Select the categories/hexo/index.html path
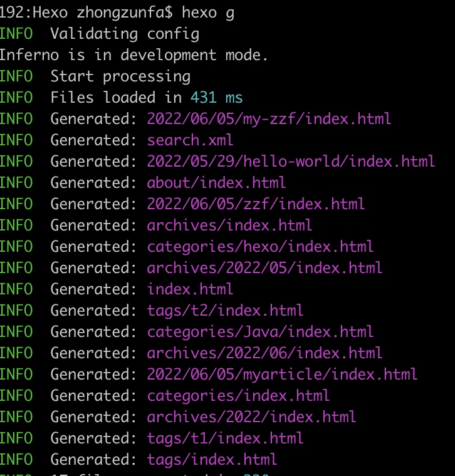 260,247
